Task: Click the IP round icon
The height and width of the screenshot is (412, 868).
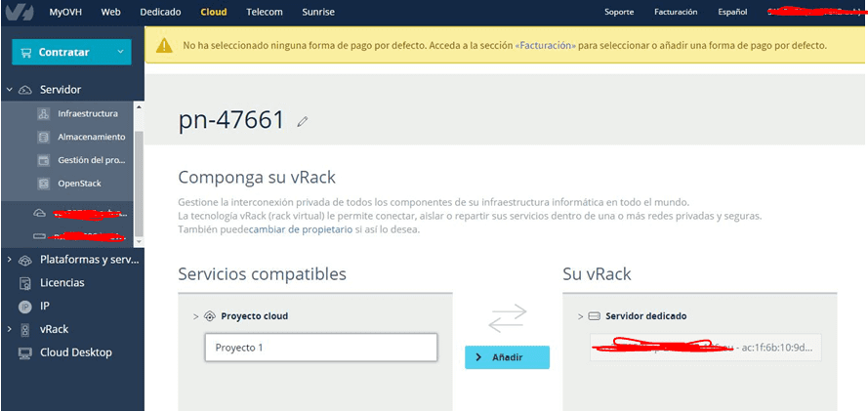Action: (25, 307)
